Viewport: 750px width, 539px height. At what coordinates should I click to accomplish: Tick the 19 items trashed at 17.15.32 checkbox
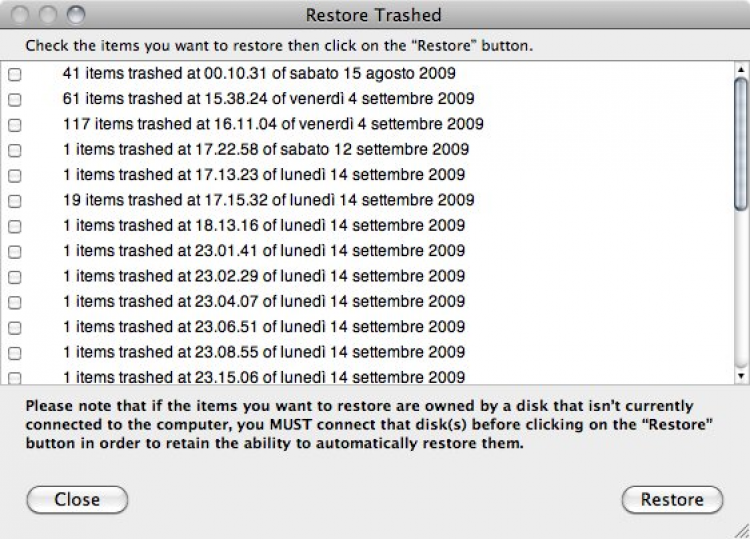(x=15, y=201)
